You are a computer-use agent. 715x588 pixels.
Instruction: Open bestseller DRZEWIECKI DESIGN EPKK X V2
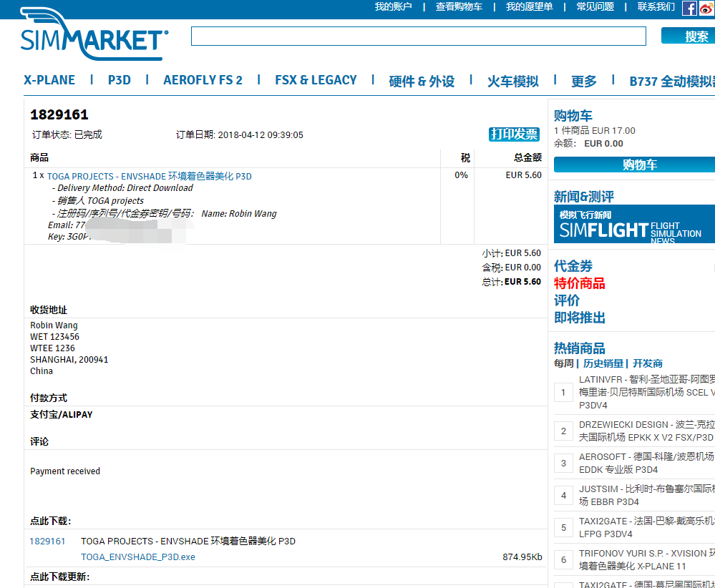(x=647, y=431)
